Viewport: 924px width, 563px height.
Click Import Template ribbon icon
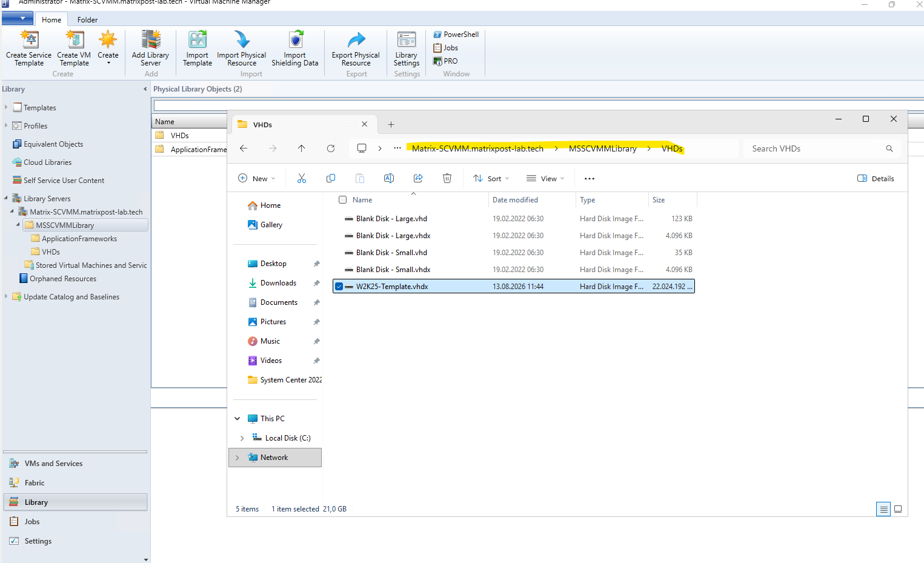[198, 48]
